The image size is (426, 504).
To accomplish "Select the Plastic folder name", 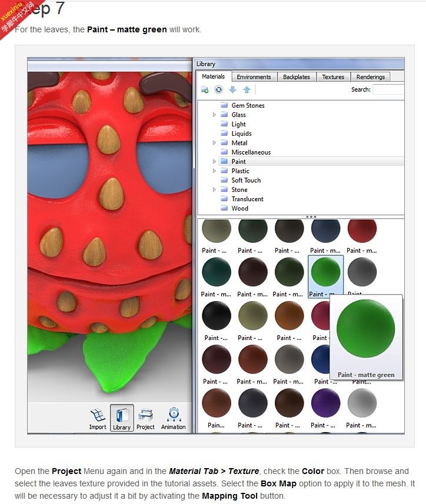I will click(x=241, y=171).
